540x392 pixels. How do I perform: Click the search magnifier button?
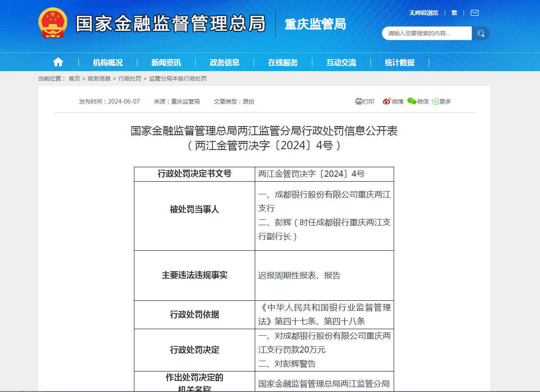(x=481, y=33)
